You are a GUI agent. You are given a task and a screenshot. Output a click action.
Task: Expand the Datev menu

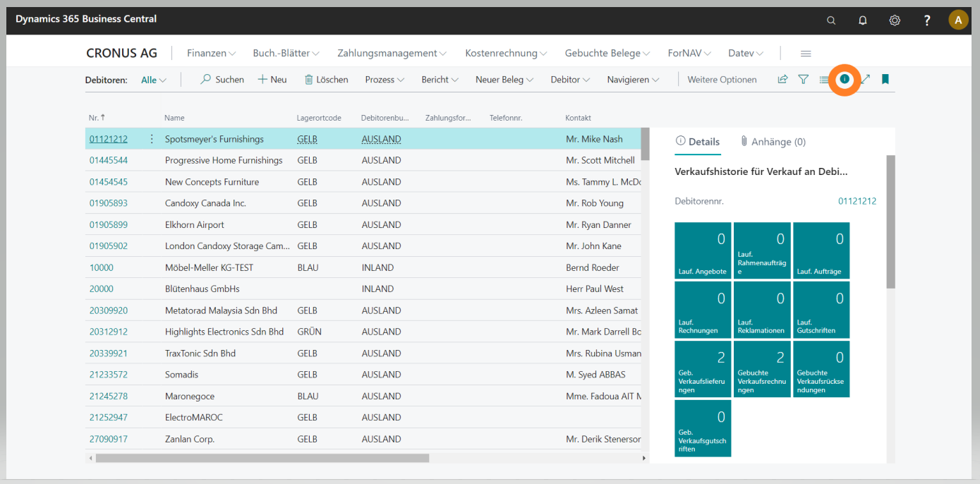(746, 53)
